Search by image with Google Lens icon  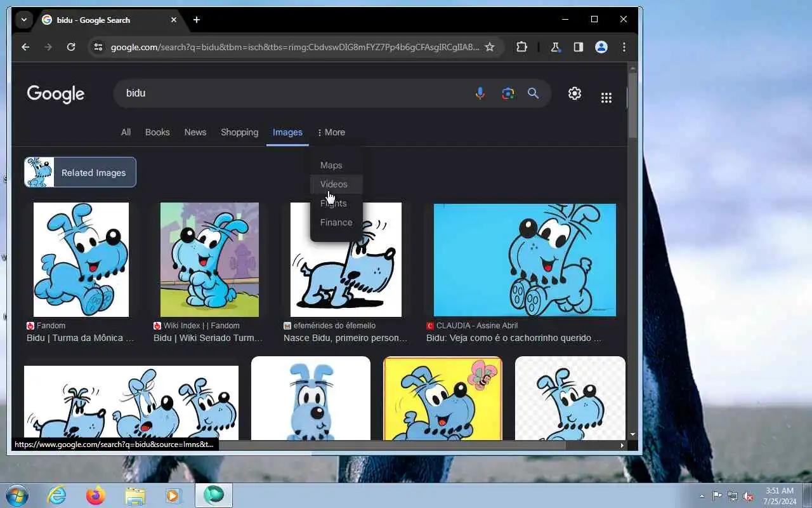[507, 93]
